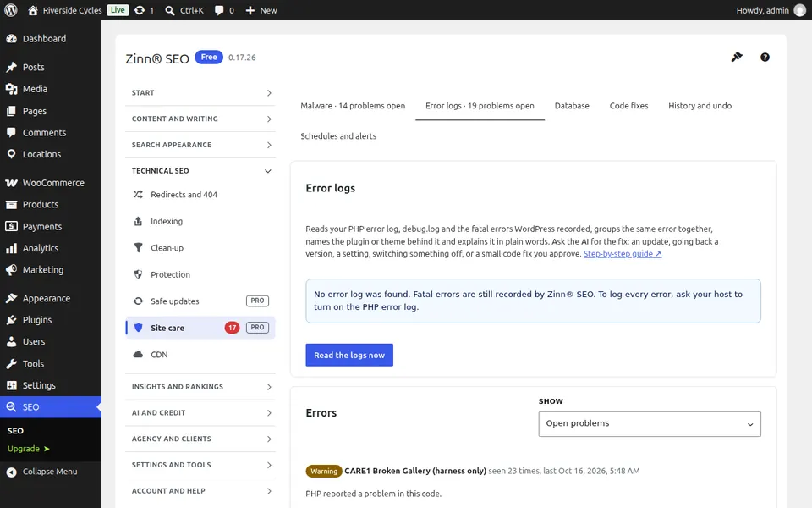
Task: Switch to the History and undo tab
Action: click(x=700, y=106)
